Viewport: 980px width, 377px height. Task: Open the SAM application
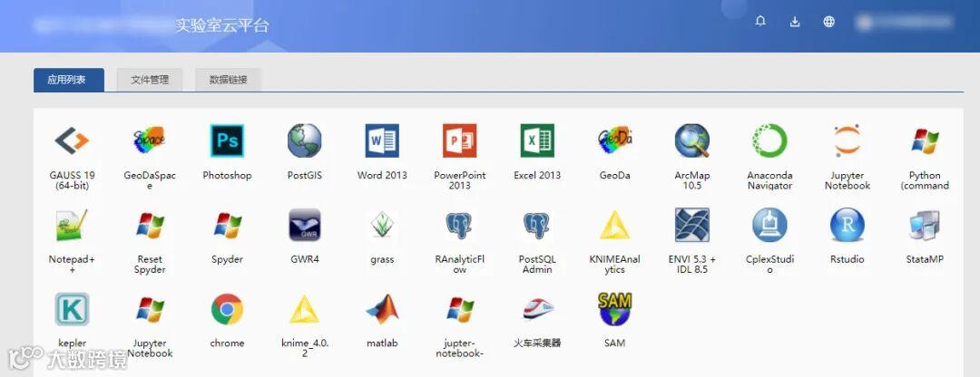[x=614, y=309]
